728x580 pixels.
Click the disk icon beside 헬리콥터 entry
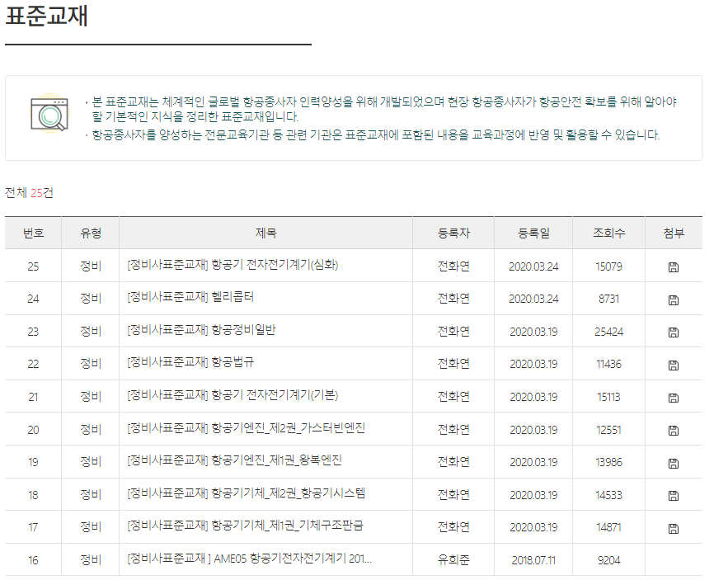pyautogui.click(x=674, y=299)
